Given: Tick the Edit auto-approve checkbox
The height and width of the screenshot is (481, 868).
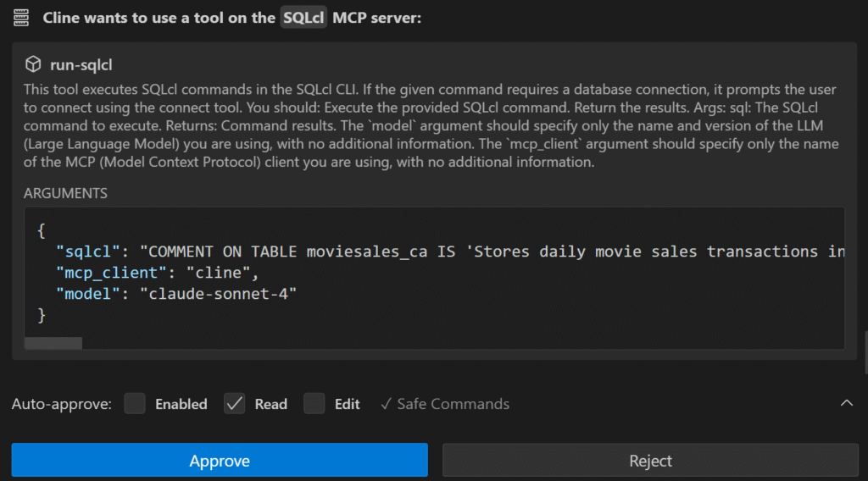Looking at the screenshot, I should click(x=314, y=404).
